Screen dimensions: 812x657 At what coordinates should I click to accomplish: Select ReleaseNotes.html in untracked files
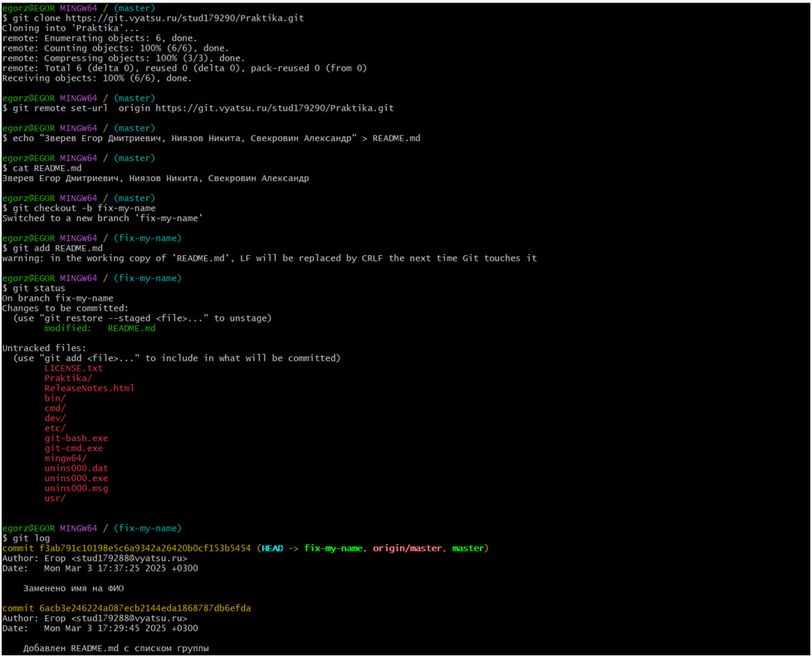click(x=89, y=388)
